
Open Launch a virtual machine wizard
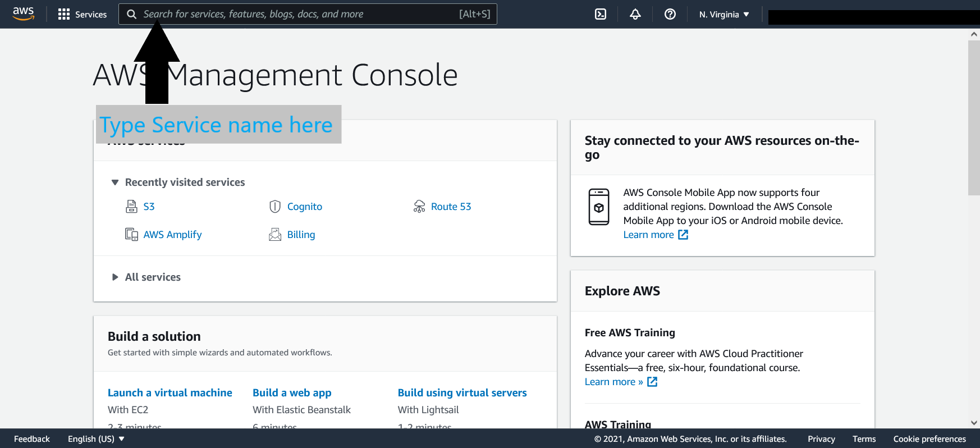pos(170,393)
